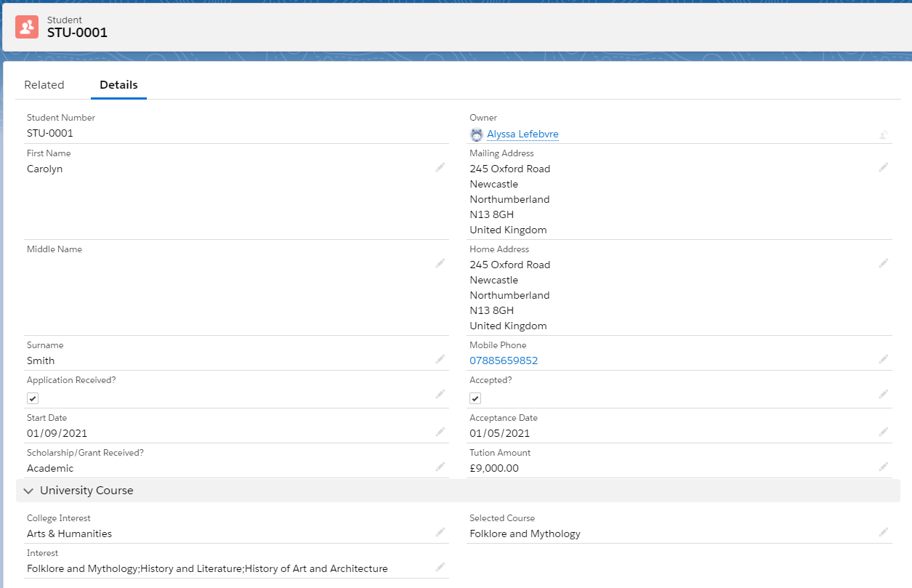Viewport: 912px width, 588px height.
Task: Edit Start Date pencil icon
Action: pyautogui.click(x=440, y=432)
